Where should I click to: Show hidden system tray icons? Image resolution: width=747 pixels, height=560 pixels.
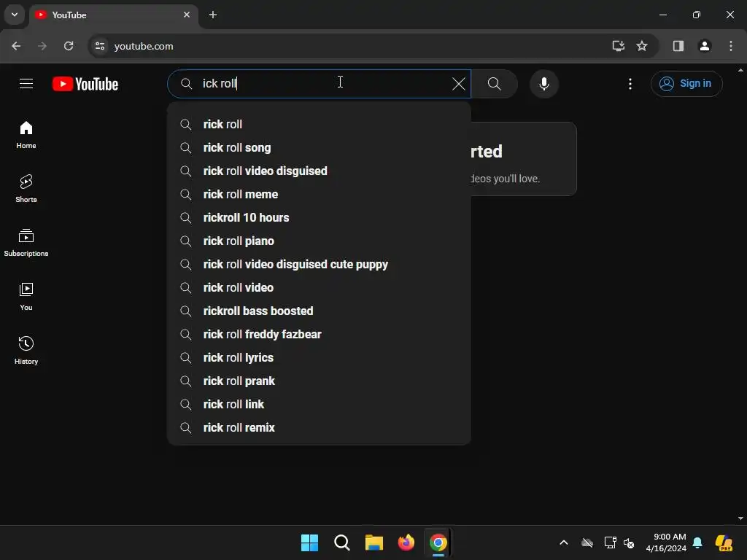click(564, 542)
